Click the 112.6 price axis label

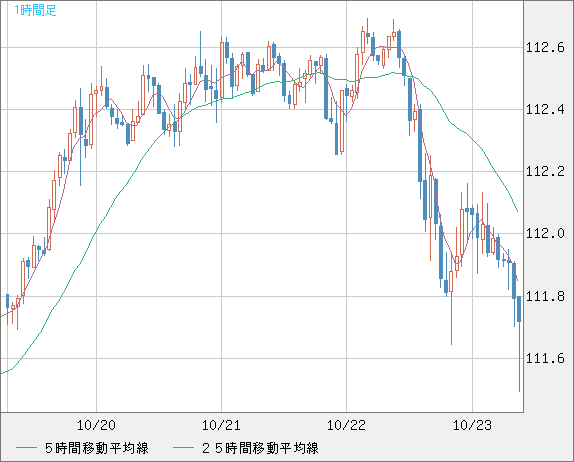[x=545, y=48]
